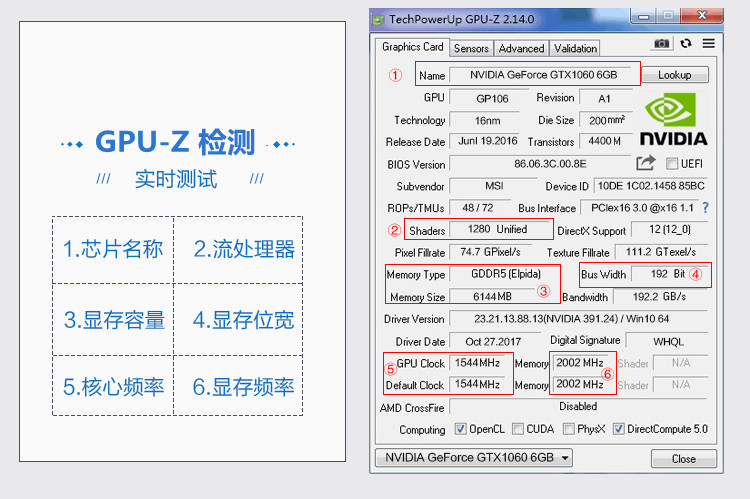750x499 pixels.
Task: Click the Memory Type value GDDR5 (Elpida)
Action: coord(504,274)
